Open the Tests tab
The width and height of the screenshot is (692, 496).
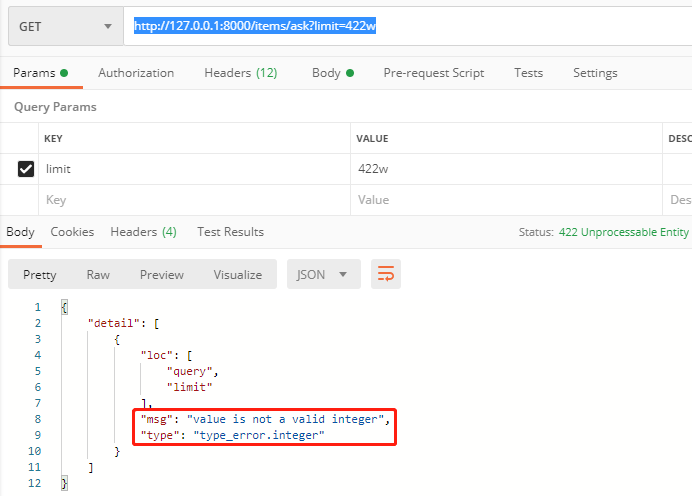[x=528, y=73]
